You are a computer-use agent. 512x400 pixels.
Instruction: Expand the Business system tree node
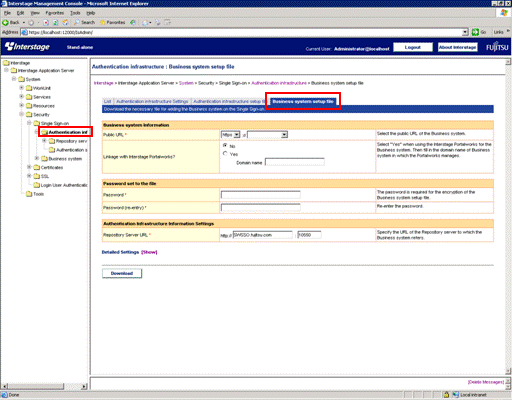37,158
